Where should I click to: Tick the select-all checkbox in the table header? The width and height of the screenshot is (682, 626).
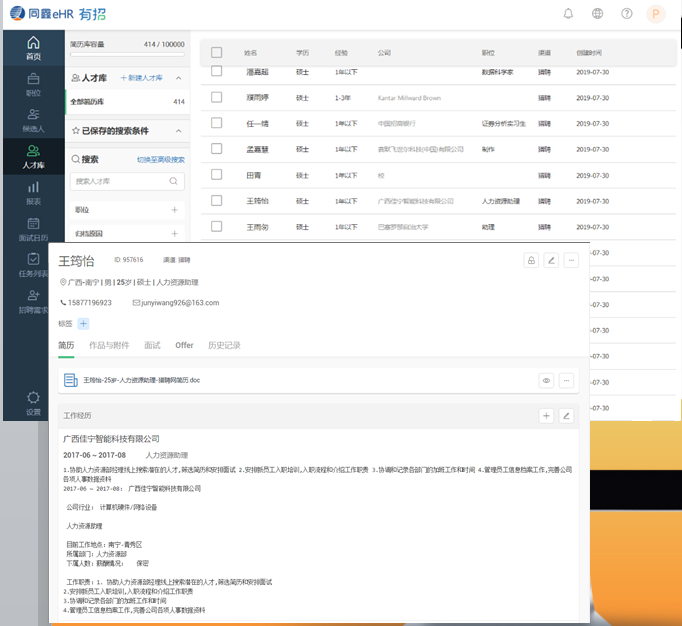click(x=217, y=52)
